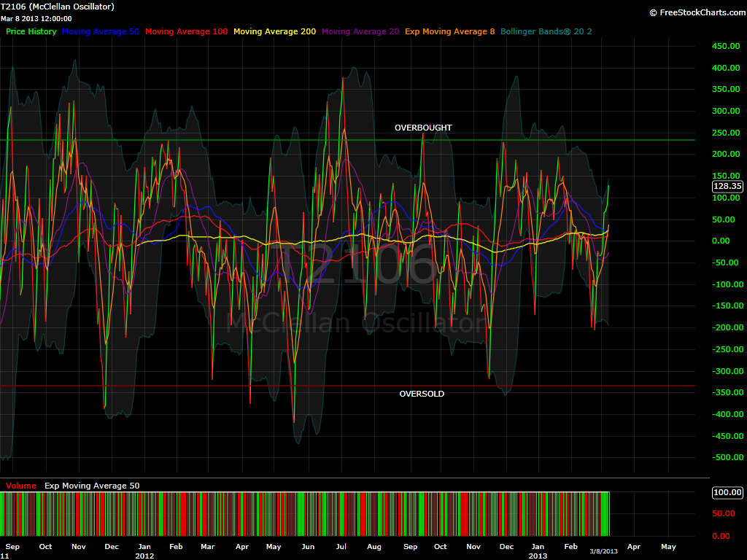Screen dimensions: 747x560
Task: Click the 128.35 current value tag
Action: [727, 186]
